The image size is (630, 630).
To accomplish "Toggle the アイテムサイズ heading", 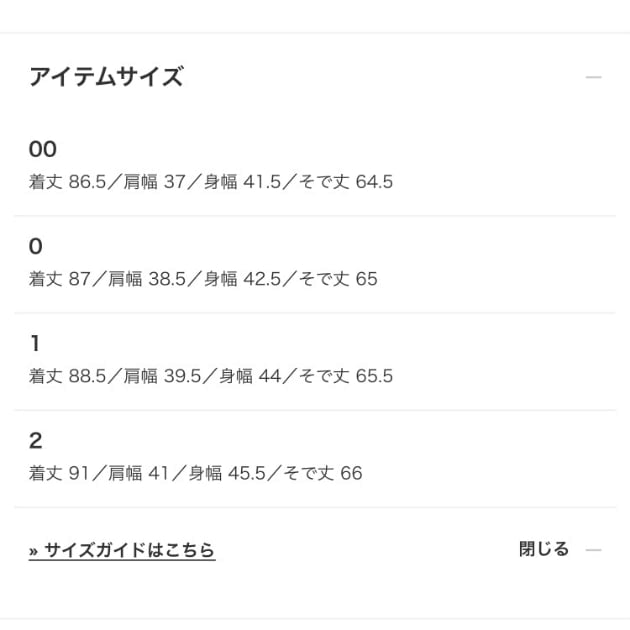I will 106,76.
